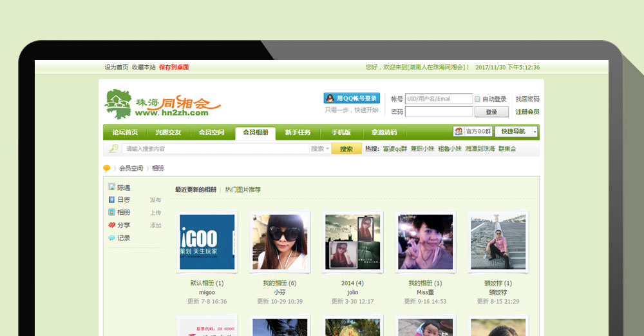This screenshot has width=644, height=336.
Task: Select the 会员相册 nav tab
Action: [256, 133]
